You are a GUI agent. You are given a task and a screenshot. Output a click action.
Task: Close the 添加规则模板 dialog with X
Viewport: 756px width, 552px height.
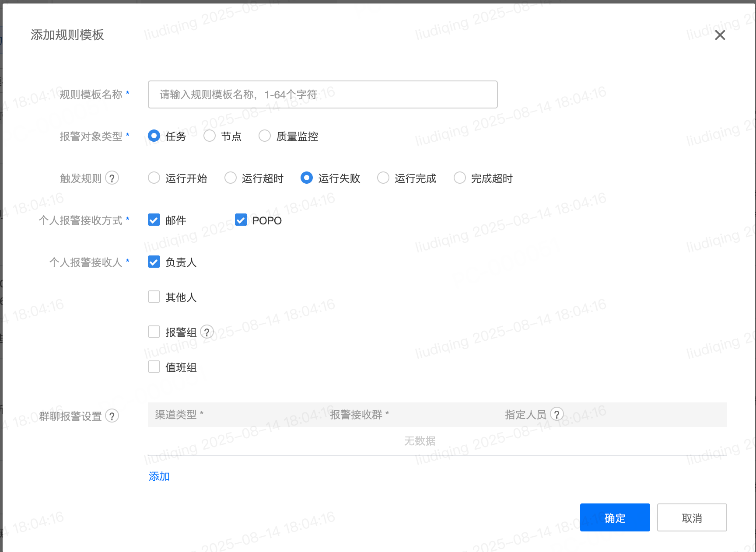[x=720, y=35]
